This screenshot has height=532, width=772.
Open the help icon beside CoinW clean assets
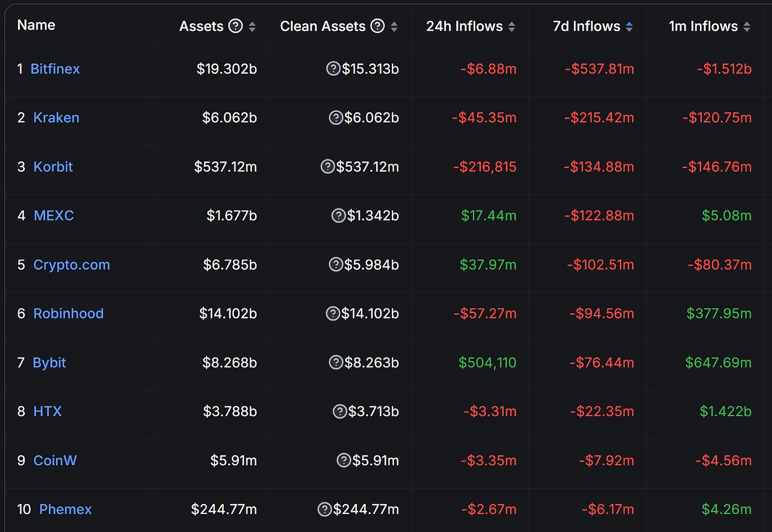[x=344, y=460]
